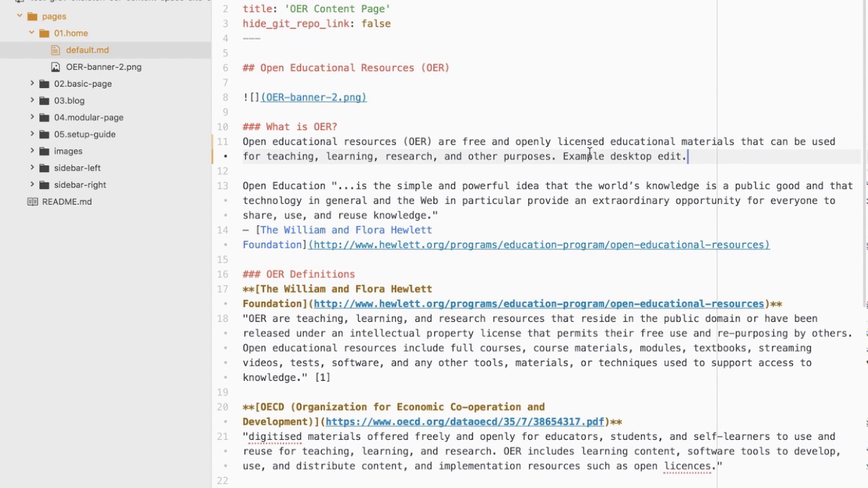Select the images folder label

point(68,151)
